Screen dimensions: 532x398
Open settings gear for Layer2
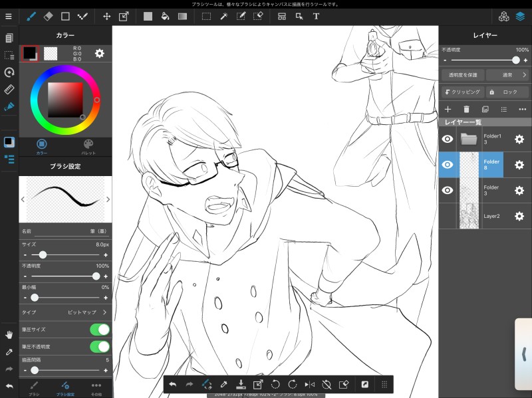pyautogui.click(x=519, y=216)
